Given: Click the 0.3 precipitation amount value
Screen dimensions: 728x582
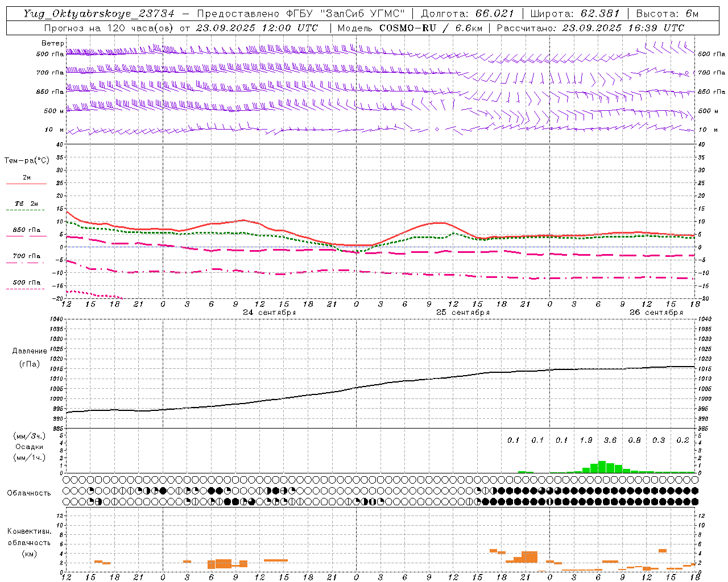Looking at the screenshot, I should 659,440.
